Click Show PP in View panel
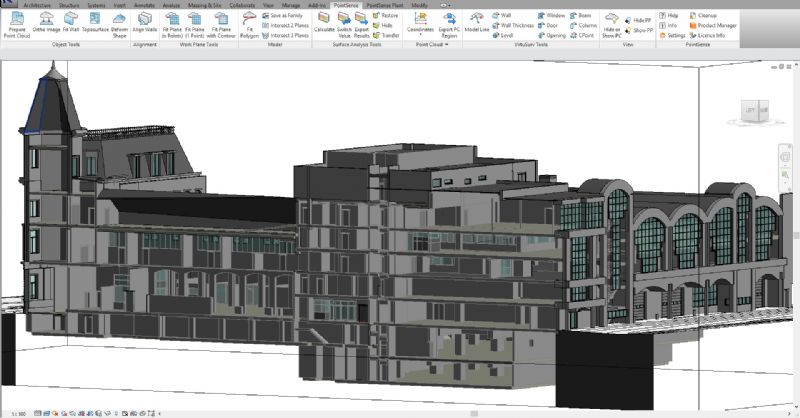This screenshot has height=418, width=800. coord(640,30)
